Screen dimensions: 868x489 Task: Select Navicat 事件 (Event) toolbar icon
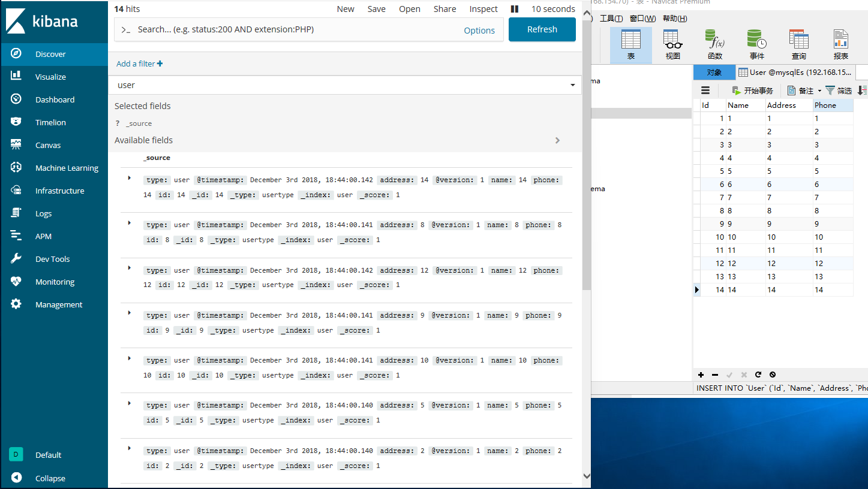click(x=757, y=45)
